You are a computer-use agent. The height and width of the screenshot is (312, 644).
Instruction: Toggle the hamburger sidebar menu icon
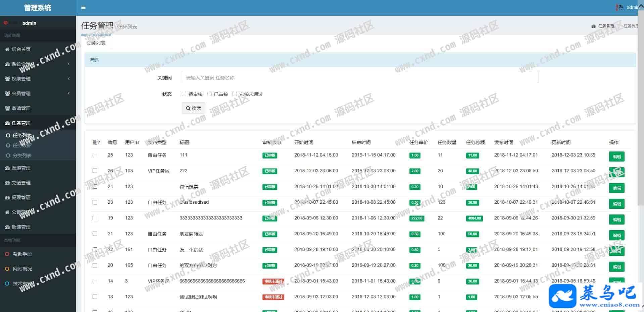(x=83, y=7)
